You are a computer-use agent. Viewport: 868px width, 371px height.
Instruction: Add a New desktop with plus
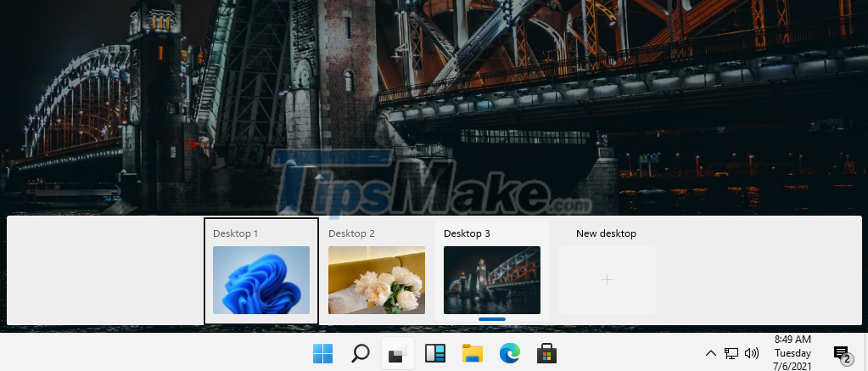pos(608,280)
